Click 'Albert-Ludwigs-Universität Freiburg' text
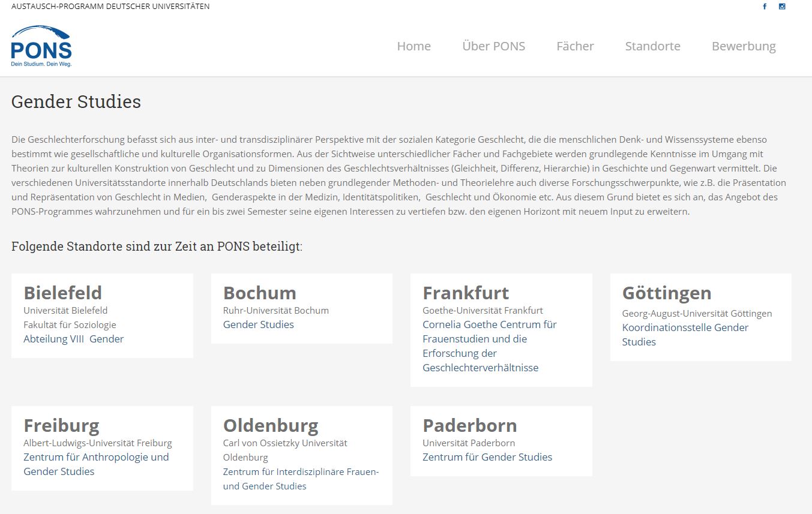 coord(98,443)
